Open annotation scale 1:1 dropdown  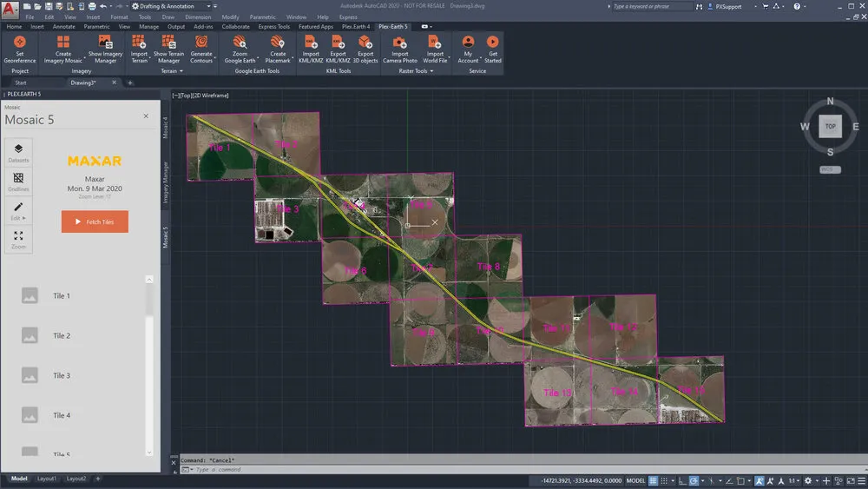pyautogui.click(x=794, y=480)
